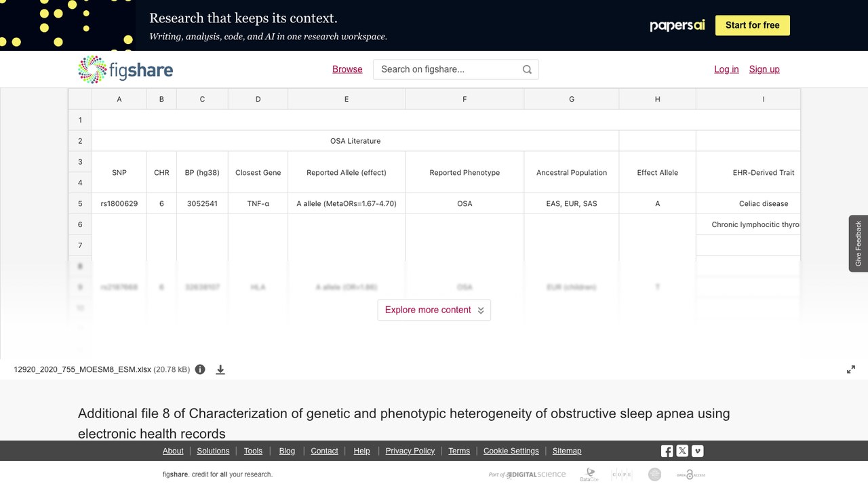The image size is (868, 488).
Task: Click the COPE logo
Action: click(x=622, y=474)
